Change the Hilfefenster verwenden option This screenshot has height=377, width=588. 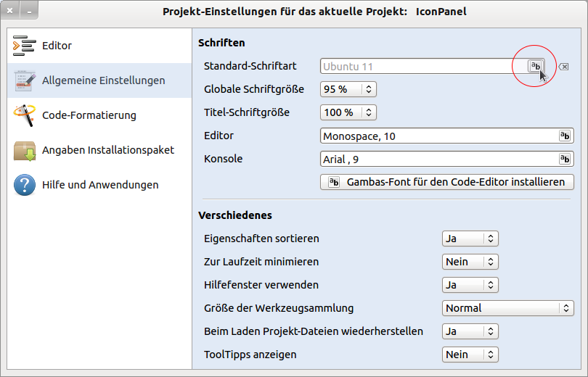(x=470, y=285)
